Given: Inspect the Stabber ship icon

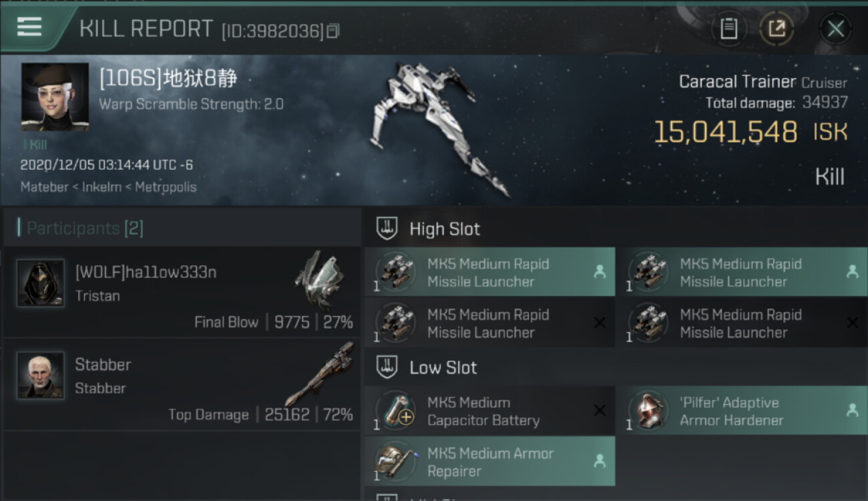Looking at the screenshot, I should pos(320,374).
